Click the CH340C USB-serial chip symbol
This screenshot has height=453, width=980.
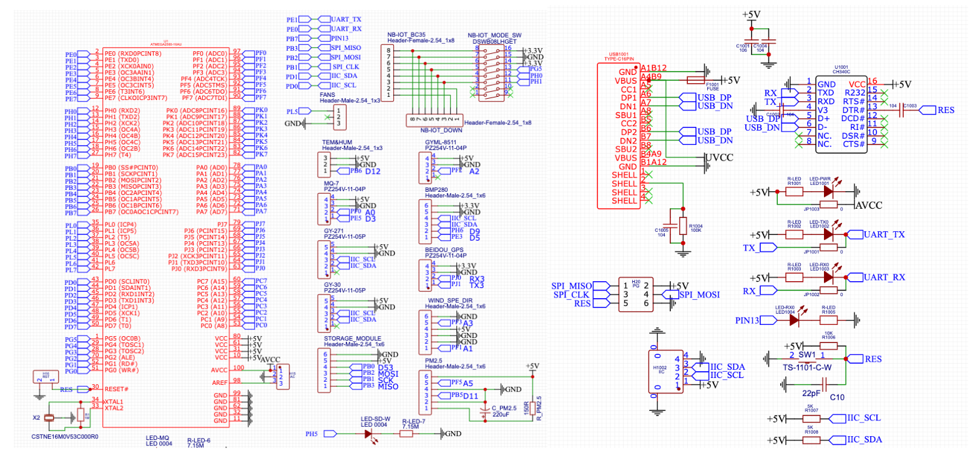[x=841, y=113]
